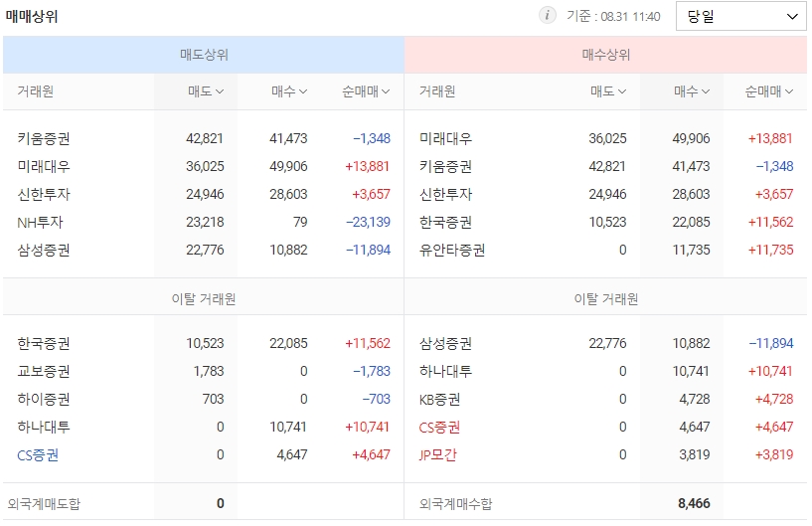Click 키움증권 in the 매수상위 list

tap(445, 166)
